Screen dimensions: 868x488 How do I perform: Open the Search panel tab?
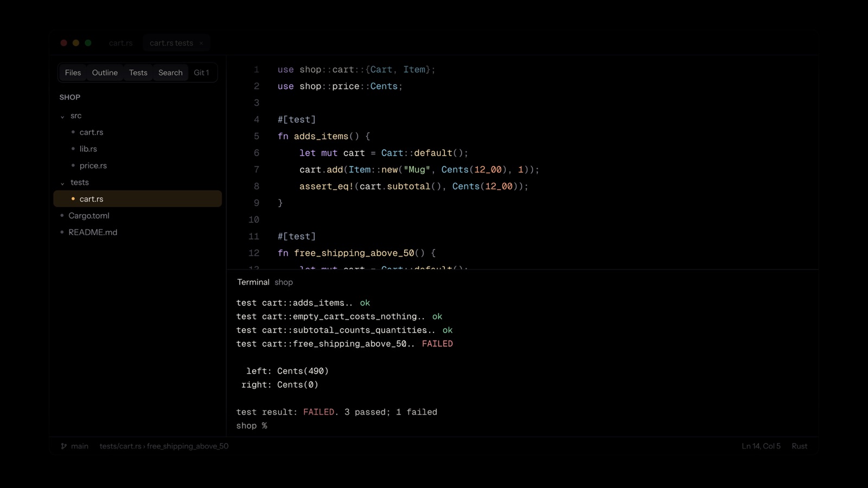[170, 73]
